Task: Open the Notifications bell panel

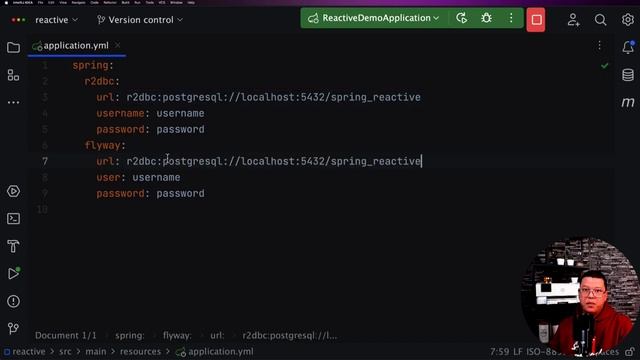Action: click(628, 47)
